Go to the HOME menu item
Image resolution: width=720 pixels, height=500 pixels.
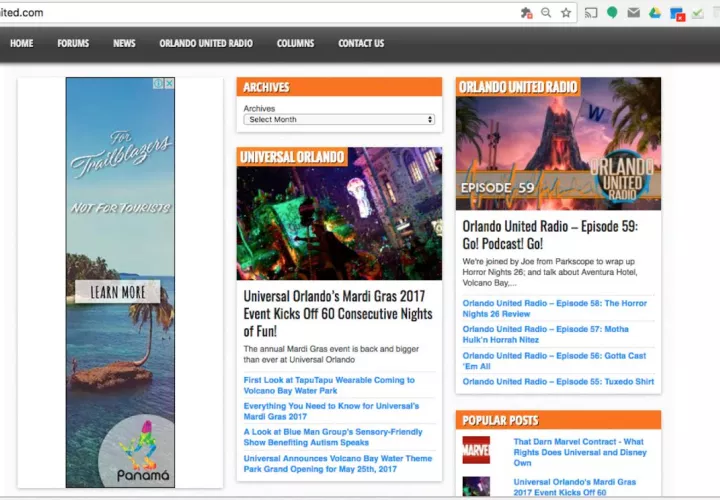(x=22, y=43)
